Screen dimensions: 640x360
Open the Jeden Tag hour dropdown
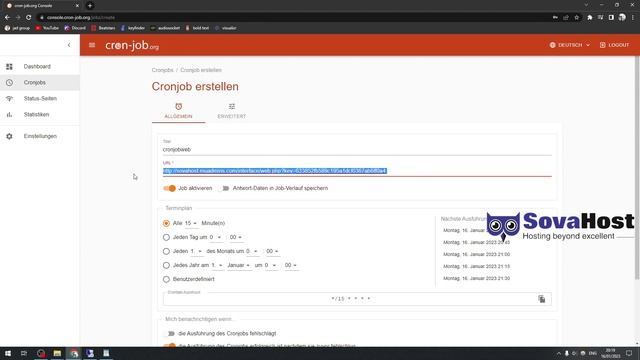pos(216,237)
